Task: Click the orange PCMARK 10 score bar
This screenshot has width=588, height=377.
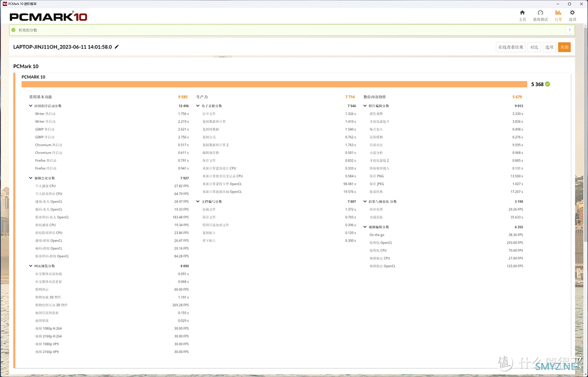Action: point(274,84)
